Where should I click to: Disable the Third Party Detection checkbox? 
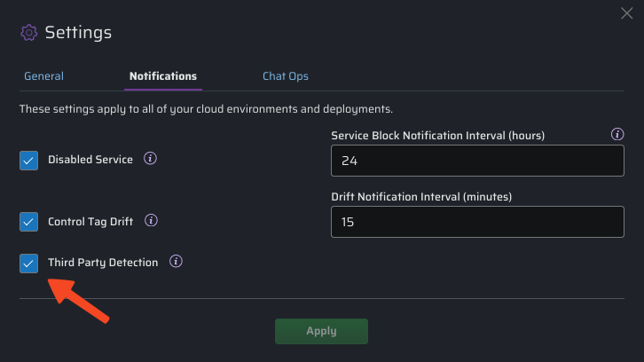coord(28,263)
